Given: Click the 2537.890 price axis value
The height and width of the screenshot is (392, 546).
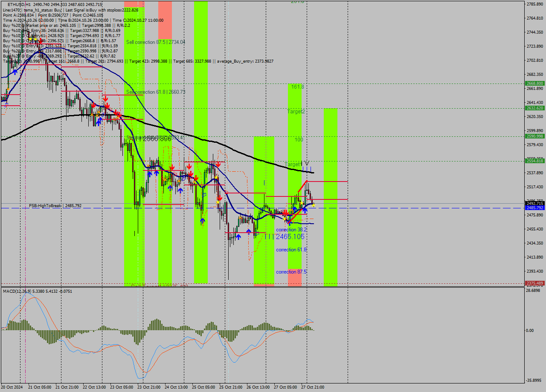Looking at the screenshot, I should 535,173.
